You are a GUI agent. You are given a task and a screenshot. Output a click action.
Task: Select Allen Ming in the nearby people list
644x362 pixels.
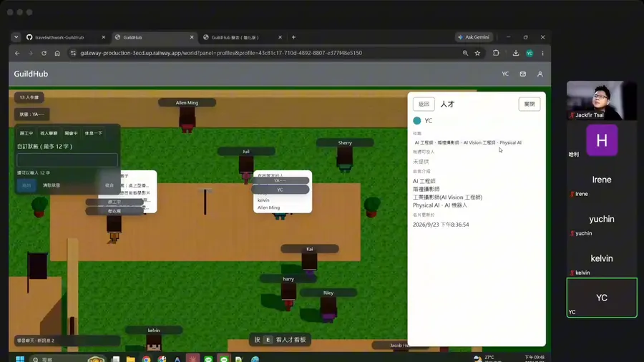click(268, 207)
